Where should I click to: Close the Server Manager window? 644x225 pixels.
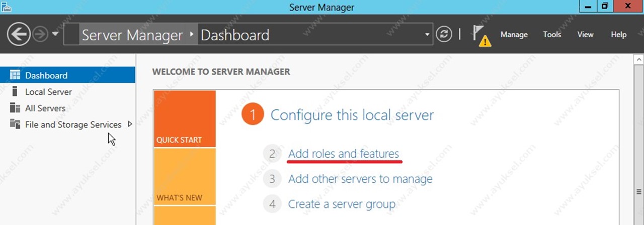pyautogui.click(x=628, y=7)
